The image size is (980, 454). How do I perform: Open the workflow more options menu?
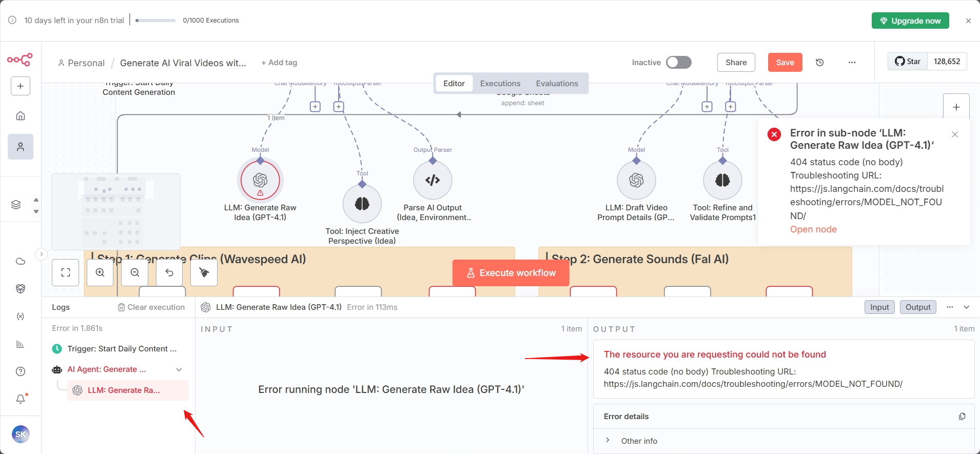tap(852, 63)
